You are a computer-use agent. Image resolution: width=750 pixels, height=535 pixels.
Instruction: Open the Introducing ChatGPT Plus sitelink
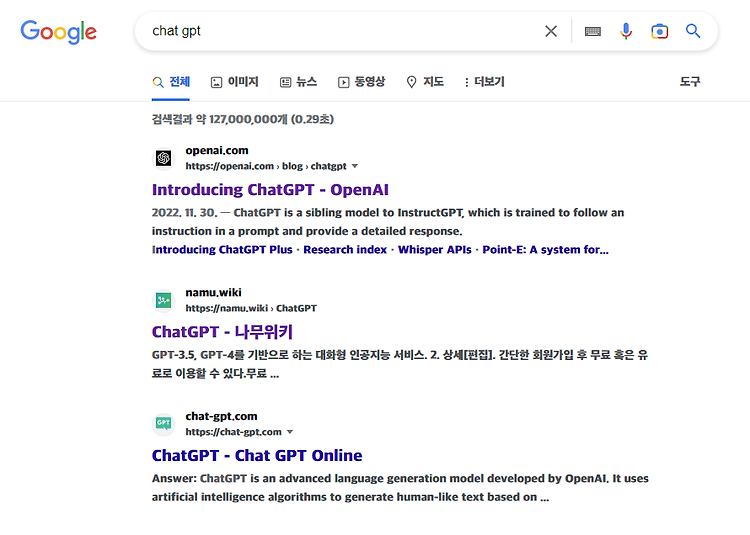click(x=222, y=250)
